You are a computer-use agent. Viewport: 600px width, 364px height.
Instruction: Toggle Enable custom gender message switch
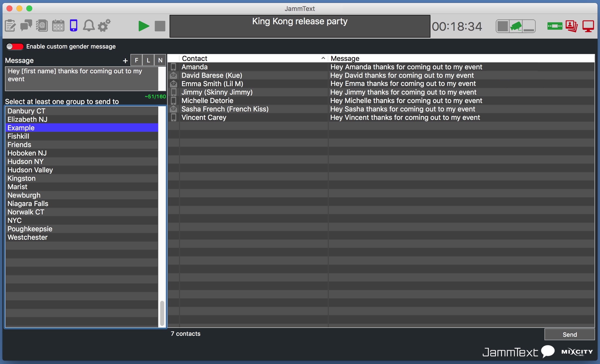(15, 47)
